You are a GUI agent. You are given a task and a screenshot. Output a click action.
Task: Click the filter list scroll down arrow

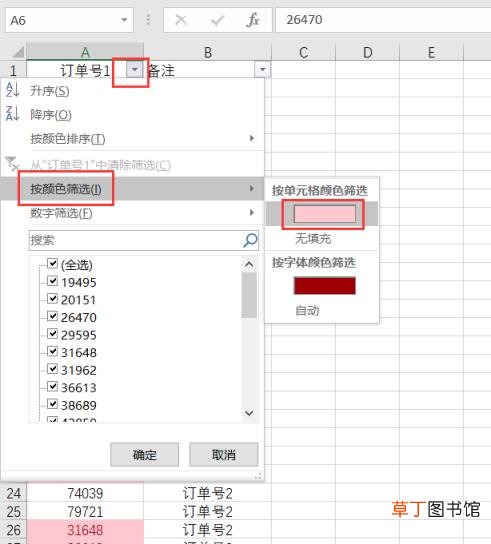pos(249,413)
